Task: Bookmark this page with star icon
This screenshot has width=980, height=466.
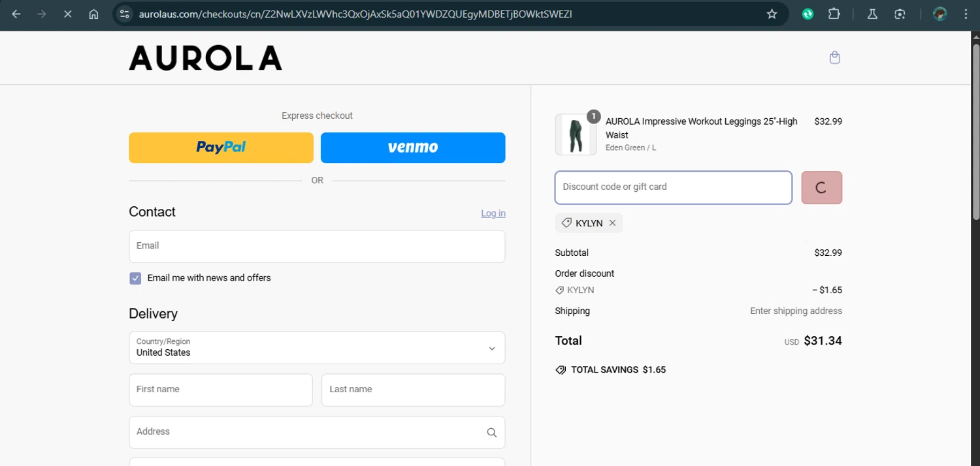Action: (x=772, y=14)
